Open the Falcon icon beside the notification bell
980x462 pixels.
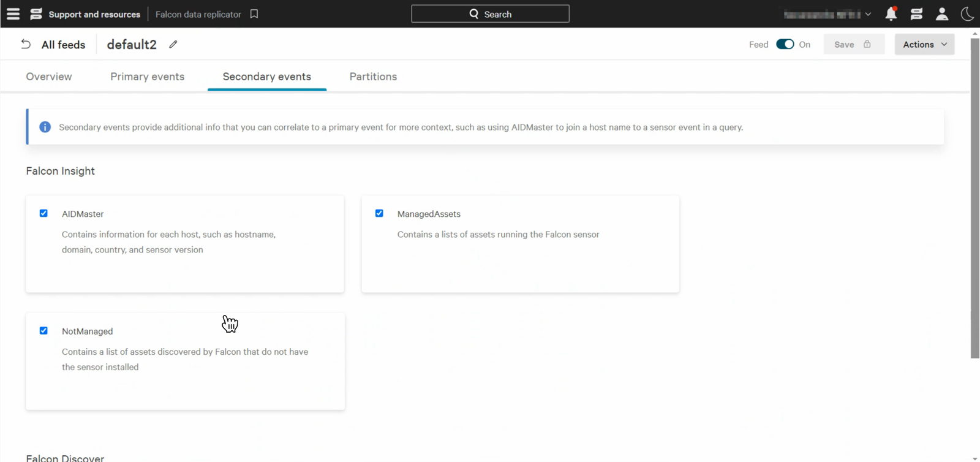[916, 13]
